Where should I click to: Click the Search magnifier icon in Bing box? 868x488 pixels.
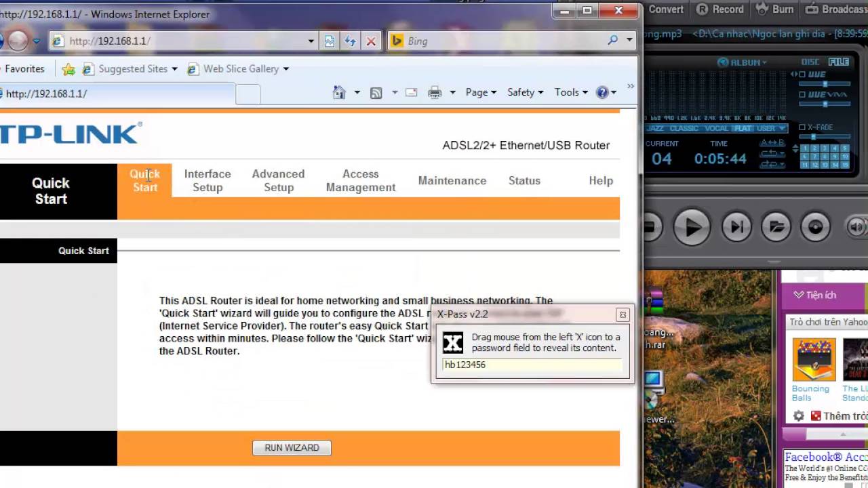613,41
